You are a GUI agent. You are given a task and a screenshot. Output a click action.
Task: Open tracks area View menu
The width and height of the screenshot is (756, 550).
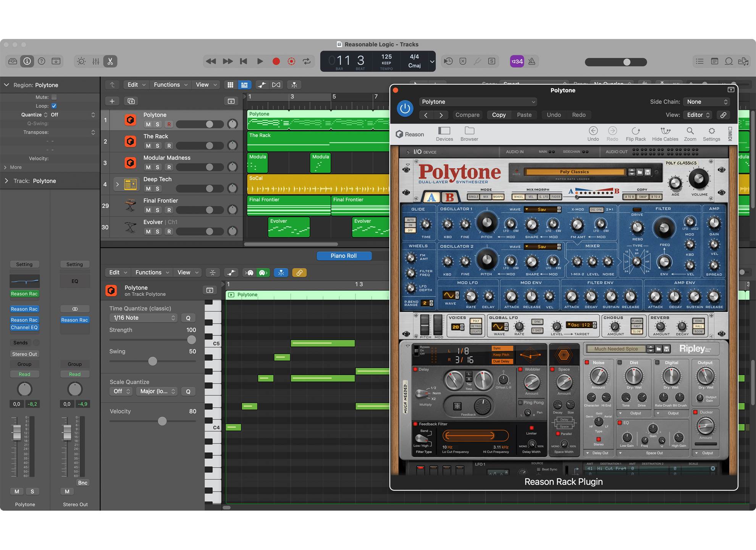206,85
